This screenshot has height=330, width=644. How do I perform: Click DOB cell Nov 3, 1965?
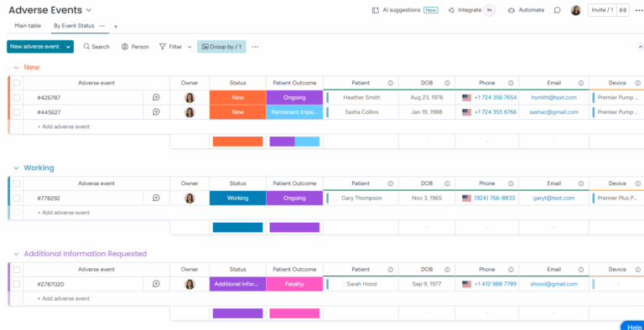coord(427,199)
